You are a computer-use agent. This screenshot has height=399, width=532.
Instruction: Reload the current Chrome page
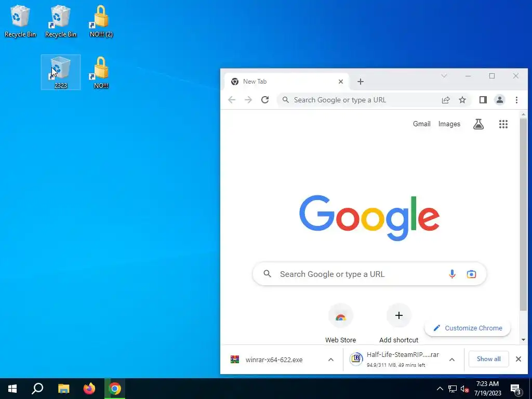click(265, 100)
